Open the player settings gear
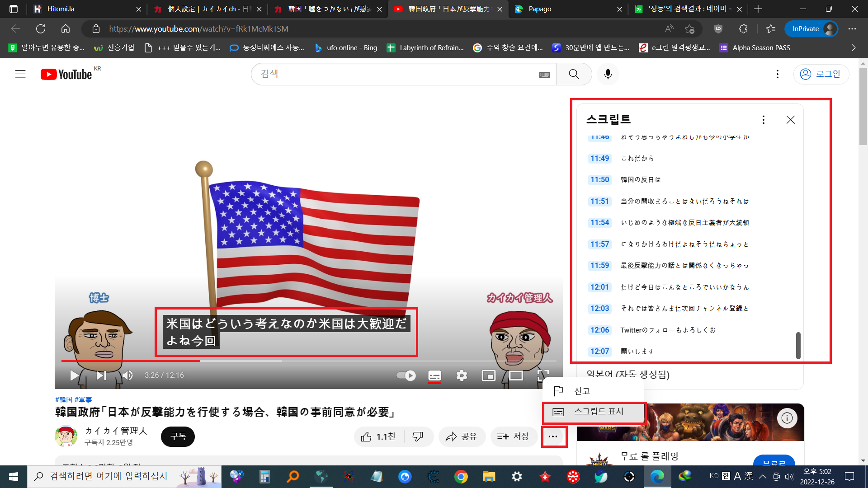This screenshot has width=868, height=488. pyautogui.click(x=462, y=375)
